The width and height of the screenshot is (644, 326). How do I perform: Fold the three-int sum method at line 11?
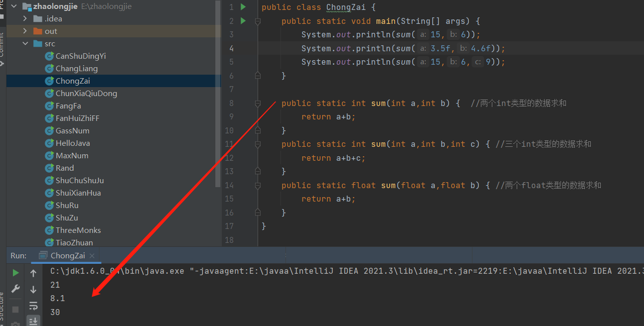[x=258, y=144]
